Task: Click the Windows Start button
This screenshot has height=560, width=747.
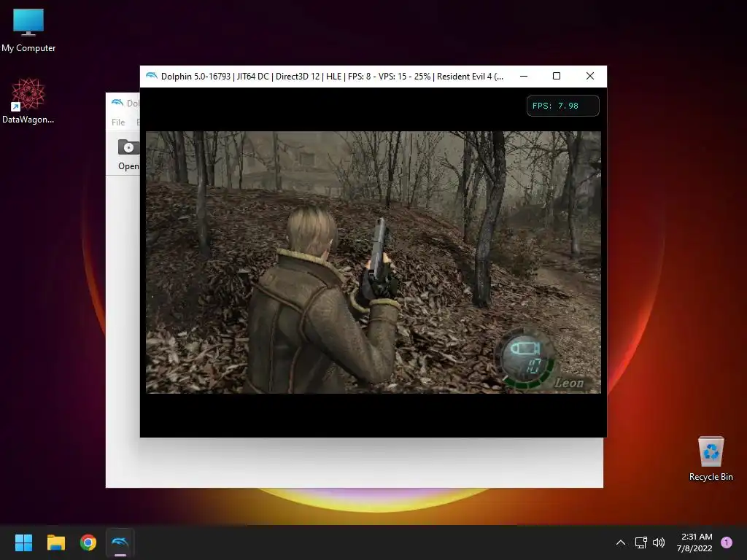Action: pyautogui.click(x=23, y=542)
